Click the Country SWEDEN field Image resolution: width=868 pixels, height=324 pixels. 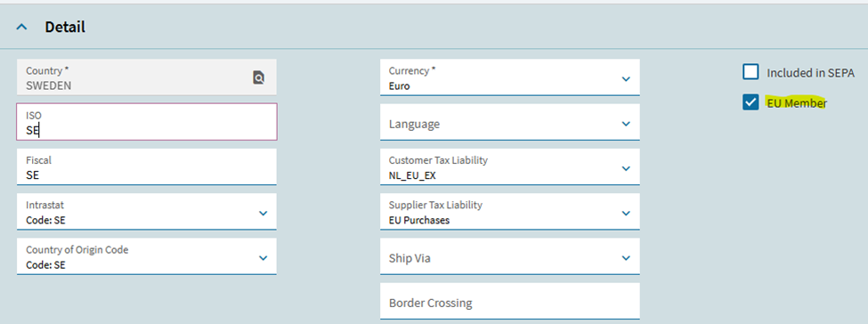[147, 77]
